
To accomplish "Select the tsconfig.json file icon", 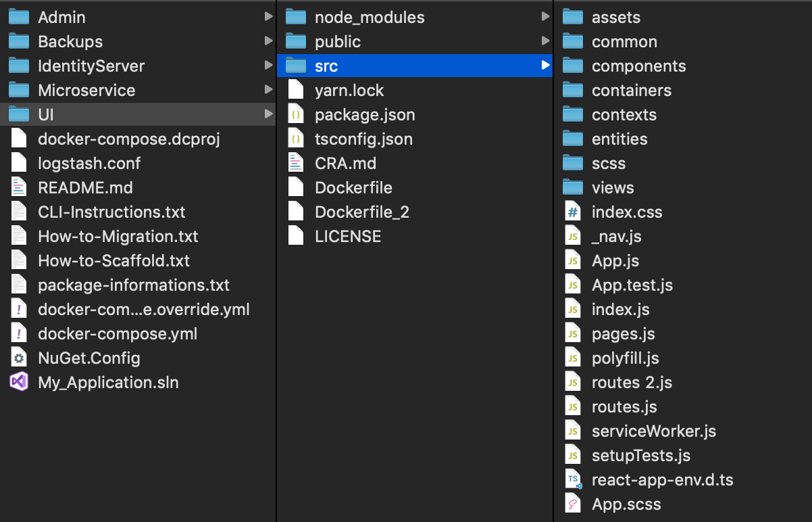I will click(x=295, y=139).
